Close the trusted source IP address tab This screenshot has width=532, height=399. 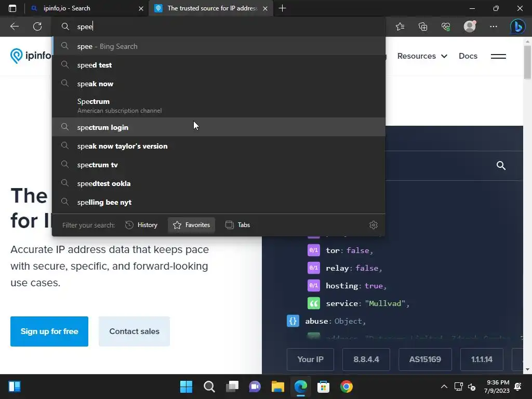[265, 8]
